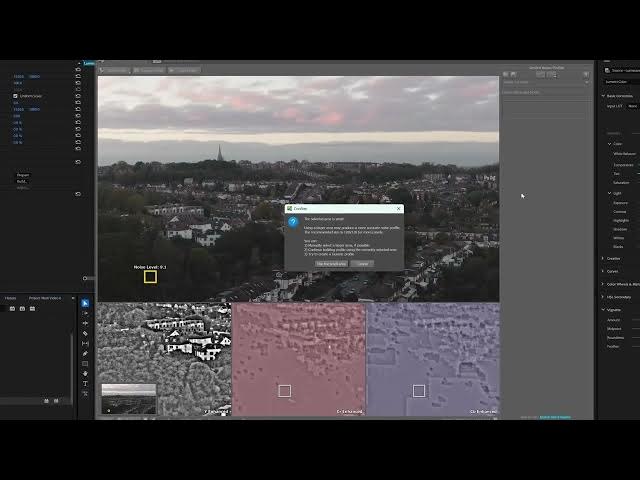Click the navigator thumbnail in Y channel view
This screenshot has width=640, height=480.
[129, 399]
